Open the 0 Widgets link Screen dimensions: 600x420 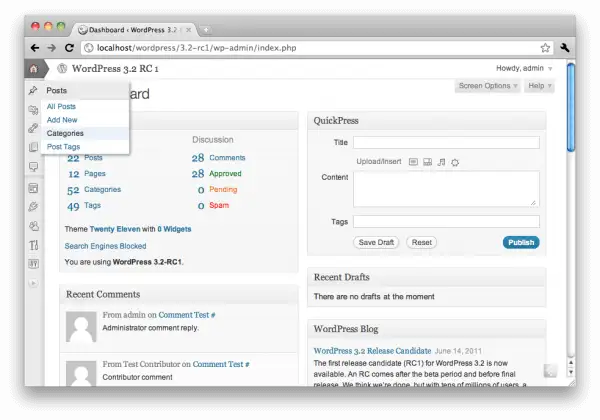174,229
